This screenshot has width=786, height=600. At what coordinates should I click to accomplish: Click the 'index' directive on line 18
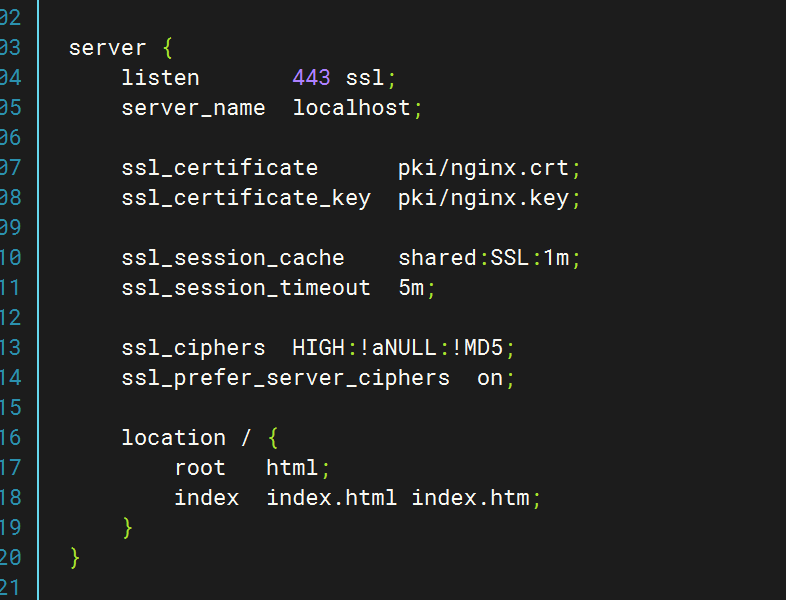pyautogui.click(x=207, y=498)
